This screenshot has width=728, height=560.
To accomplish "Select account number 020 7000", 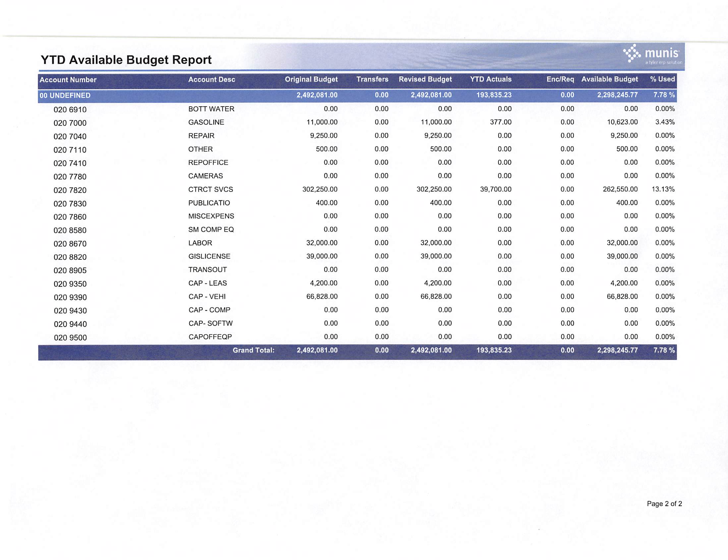I will [70, 123].
